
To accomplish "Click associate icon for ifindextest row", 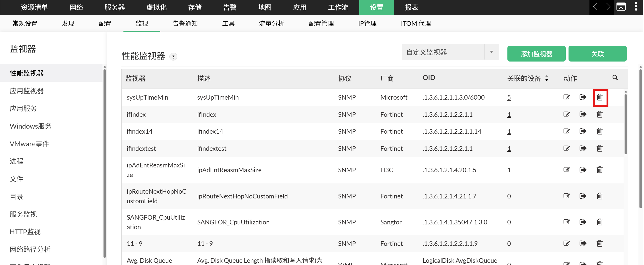I will pos(583,148).
